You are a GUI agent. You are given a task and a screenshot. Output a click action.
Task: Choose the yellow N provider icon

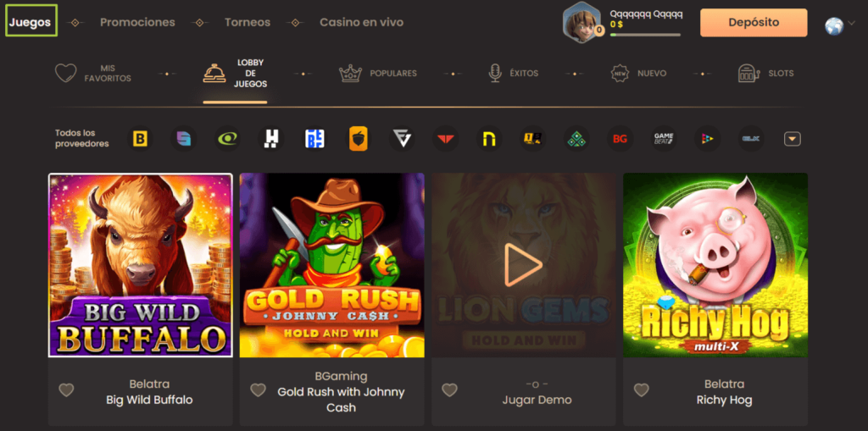[489, 139]
